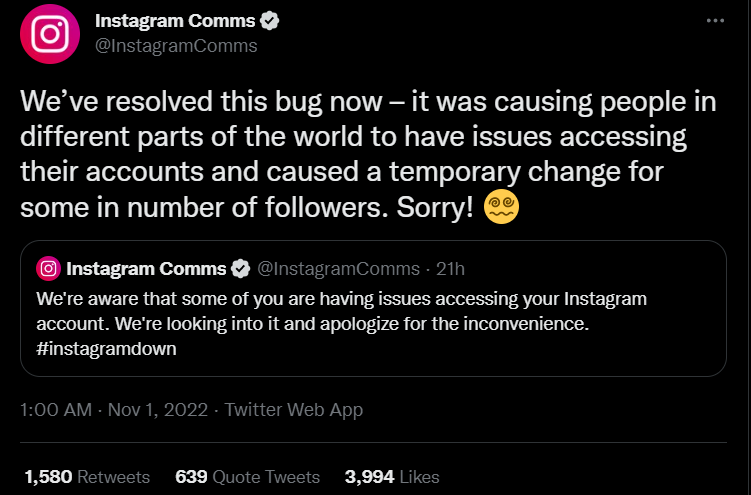Viewport: 751px width, 495px height.
Task: Open the three-dot more options menu
Action: [x=713, y=21]
